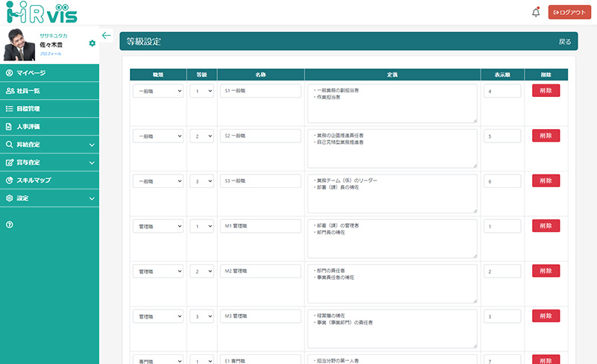597x364 pixels.
Task: Edit definition textarea of M2 管理職
Action: pyautogui.click(x=393, y=284)
